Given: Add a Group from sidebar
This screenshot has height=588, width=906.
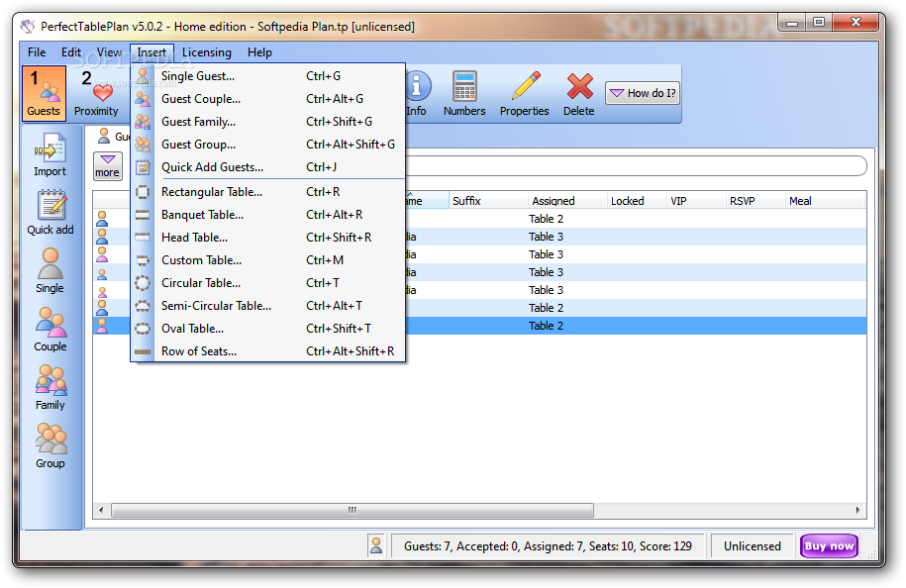Looking at the screenshot, I should (x=50, y=445).
